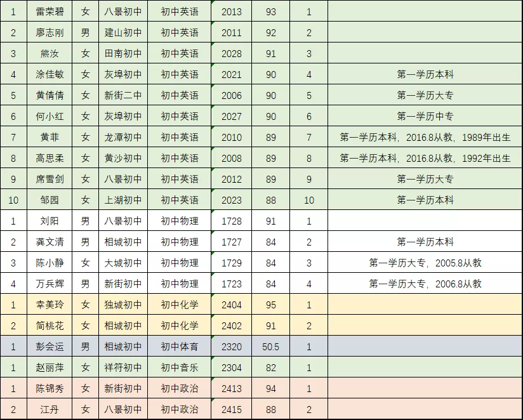Select the name cell 黄菲
Screen dimensions: 523x420
pos(50,137)
